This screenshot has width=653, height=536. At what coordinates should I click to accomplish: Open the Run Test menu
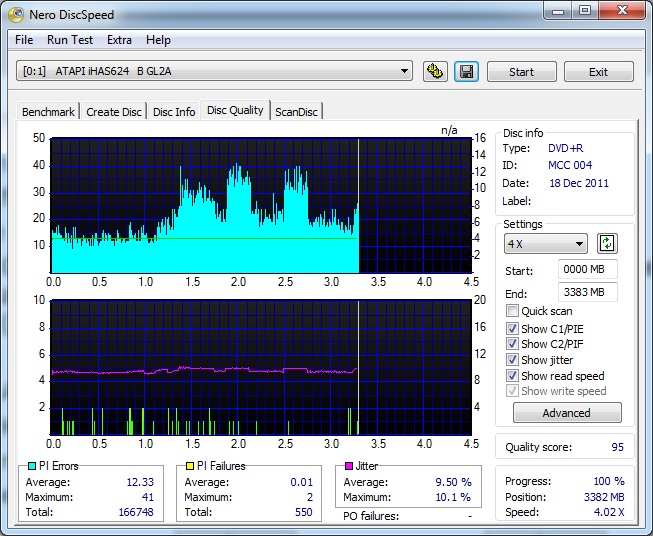[x=70, y=40]
